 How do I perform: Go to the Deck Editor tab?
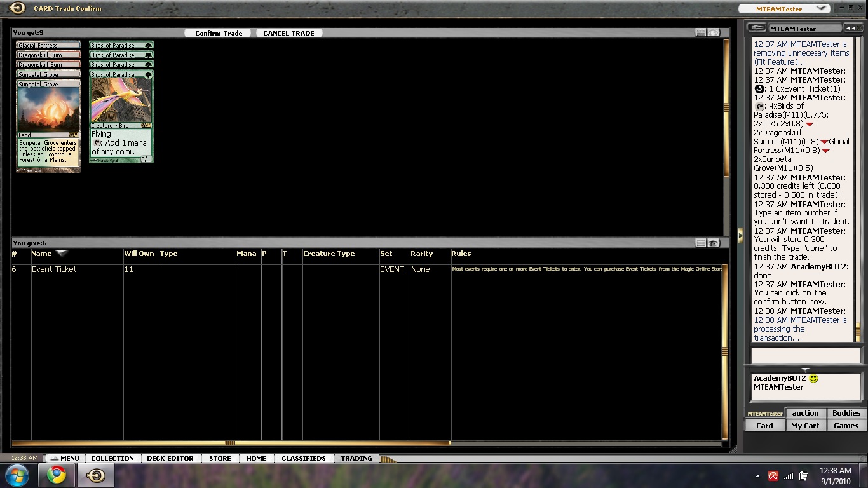[170, 458]
